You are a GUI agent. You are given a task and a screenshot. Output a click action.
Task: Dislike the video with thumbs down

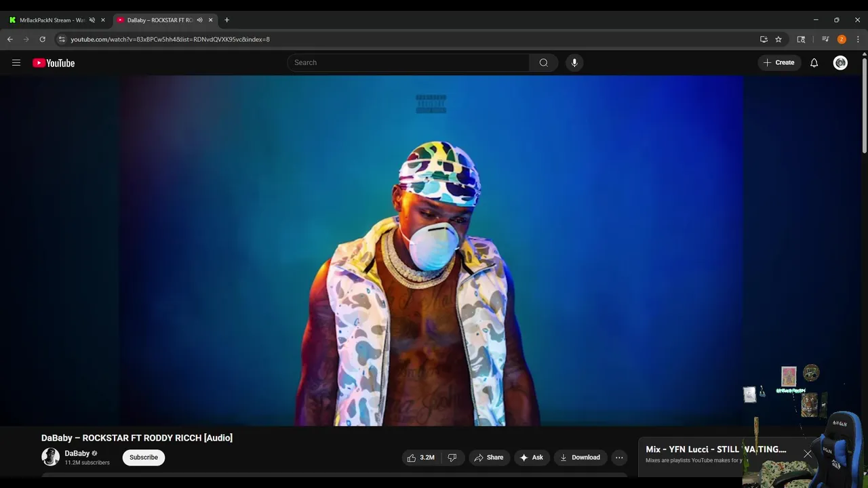coord(452,457)
